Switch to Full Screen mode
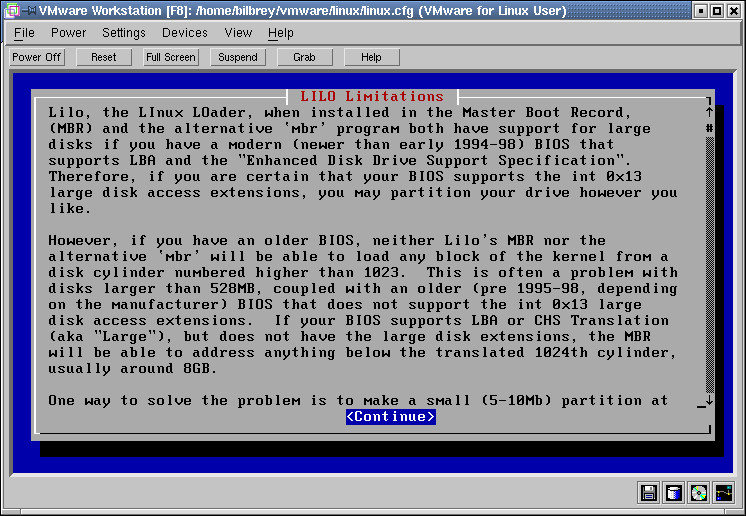The width and height of the screenshot is (746, 516). 171,57
